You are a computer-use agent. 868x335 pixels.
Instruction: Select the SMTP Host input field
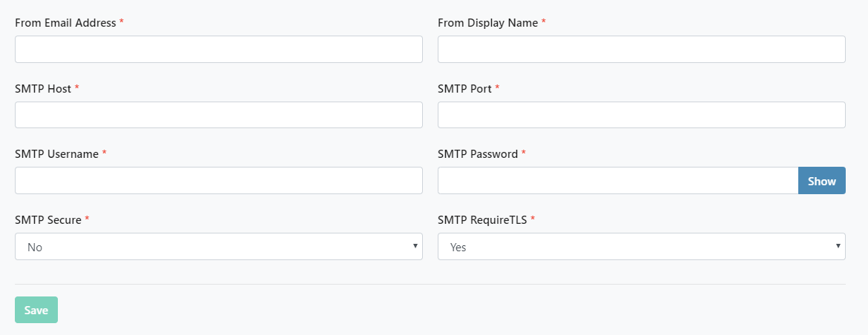coord(218,115)
